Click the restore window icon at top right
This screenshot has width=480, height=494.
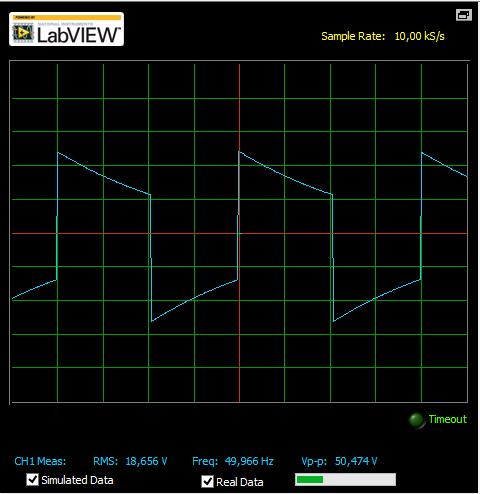coord(464,15)
